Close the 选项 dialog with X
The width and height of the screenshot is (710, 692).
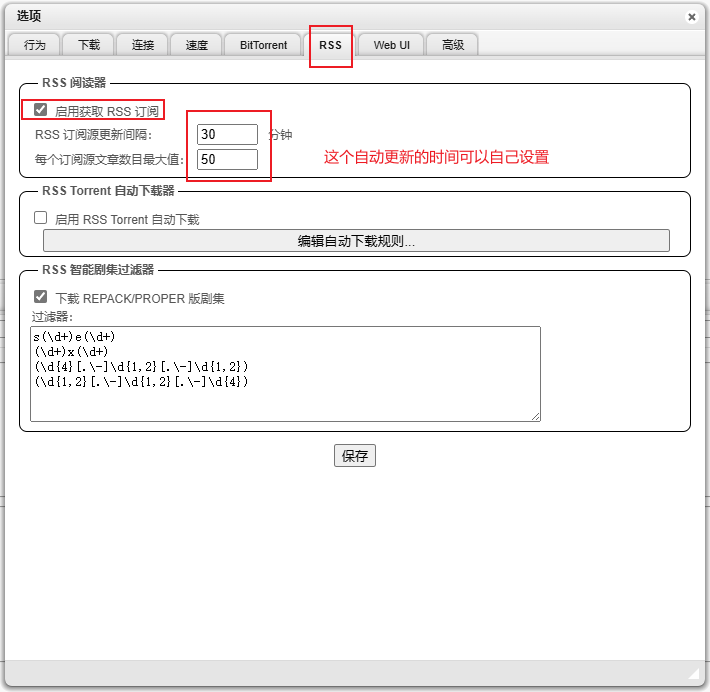coord(691,17)
